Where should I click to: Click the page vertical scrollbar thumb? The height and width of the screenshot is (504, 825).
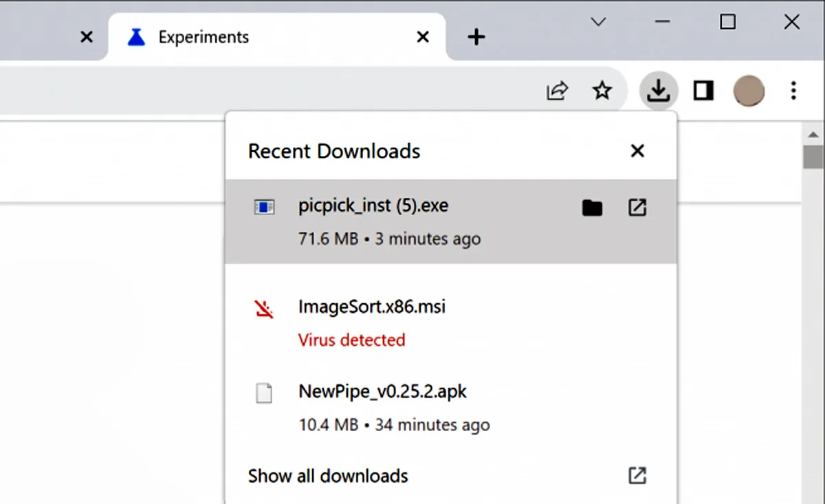tap(813, 157)
